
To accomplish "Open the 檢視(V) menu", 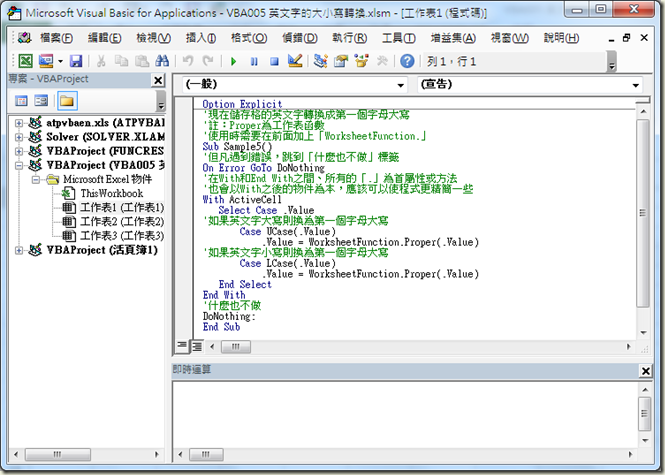I will point(153,38).
